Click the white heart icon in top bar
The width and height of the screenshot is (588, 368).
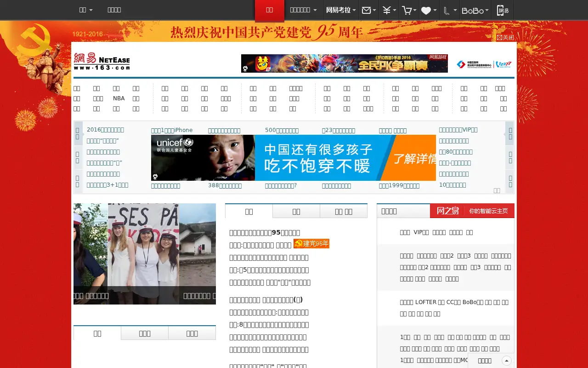tap(426, 10)
